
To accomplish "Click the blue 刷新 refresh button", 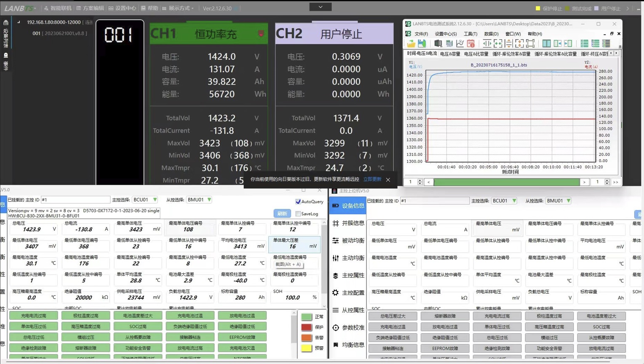I will tap(282, 214).
